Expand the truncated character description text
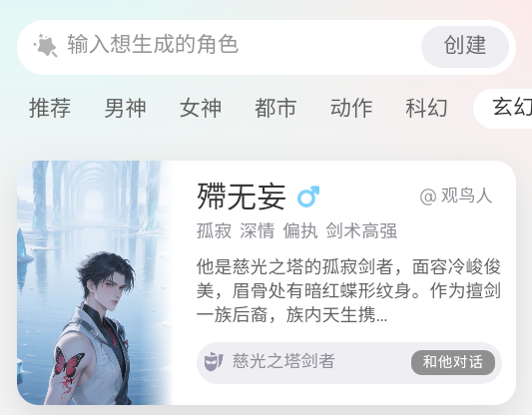The image size is (532, 415). pyautogui.click(x=348, y=291)
